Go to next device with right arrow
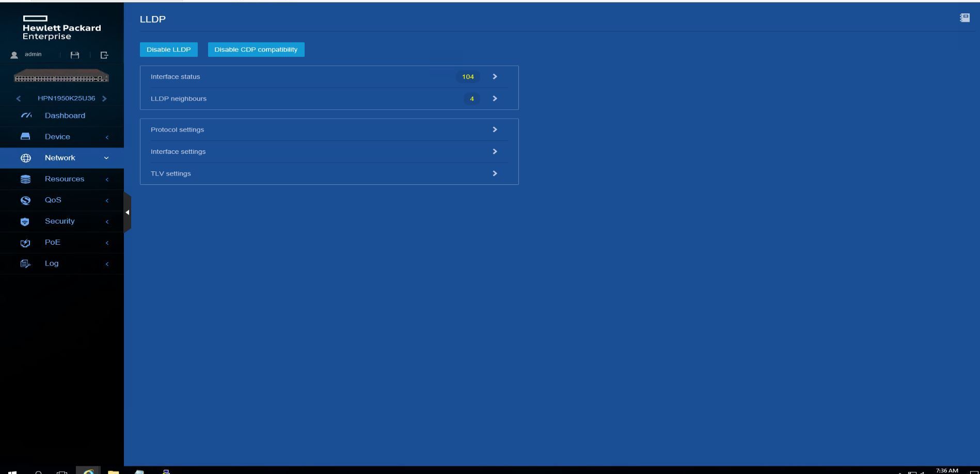Image resolution: width=980 pixels, height=474 pixels. click(x=104, y=98)
